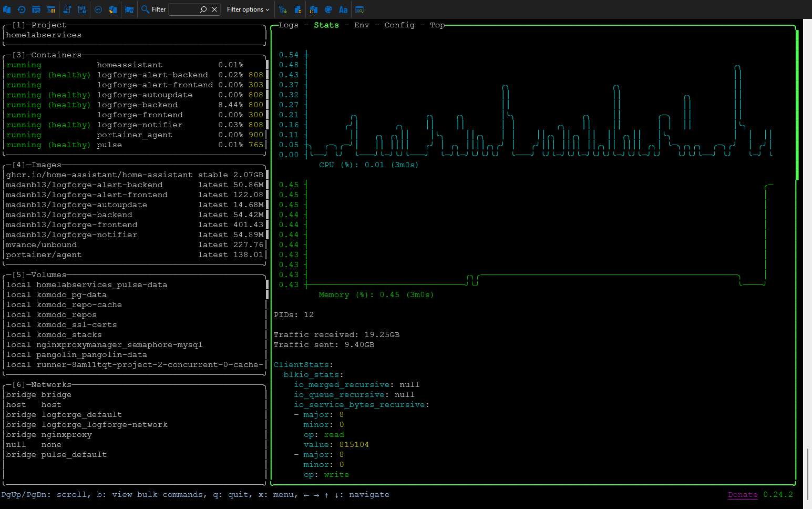Click the duplicate session toolbar icon

pyautogui.click(x=7, y=9)
